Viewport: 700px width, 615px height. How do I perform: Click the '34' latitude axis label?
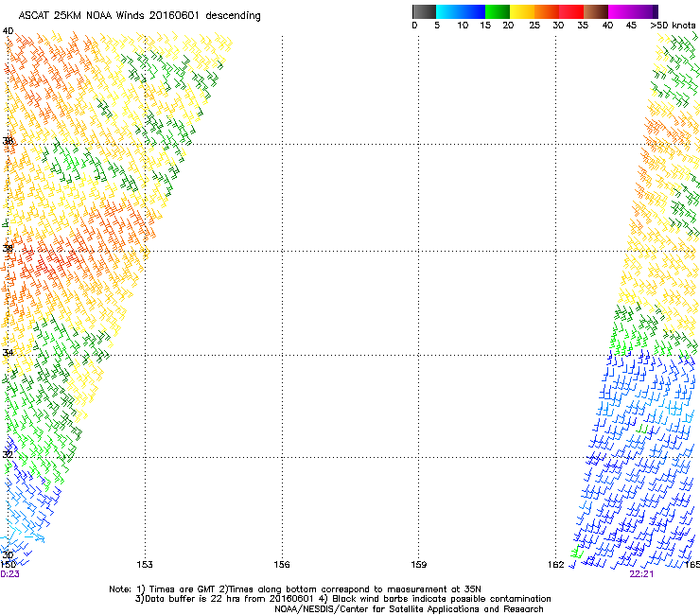point(8,353)
